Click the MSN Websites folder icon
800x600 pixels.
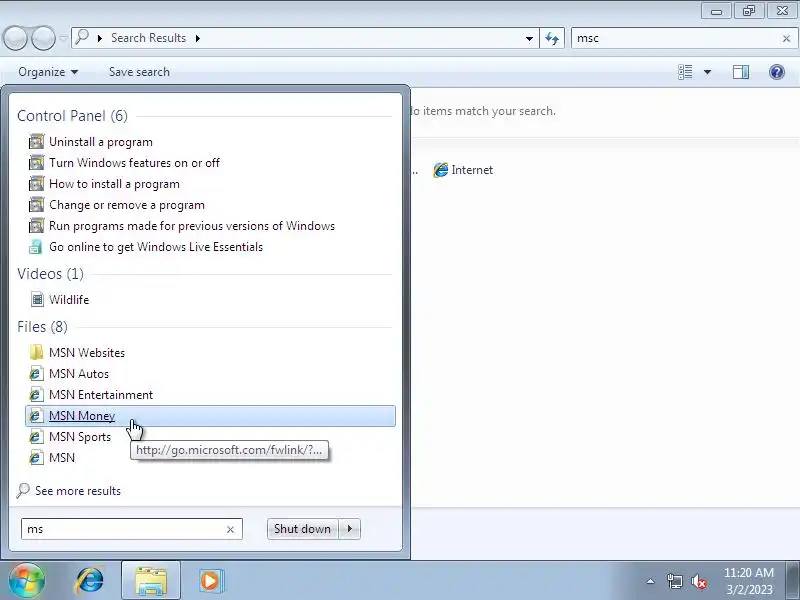point(36,353)
